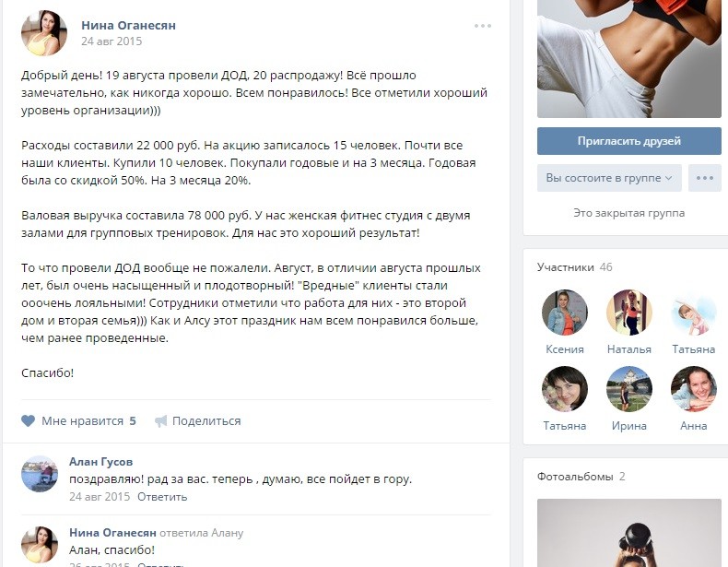
Task: Like the post with the heart icon
Action: point(29,420)
